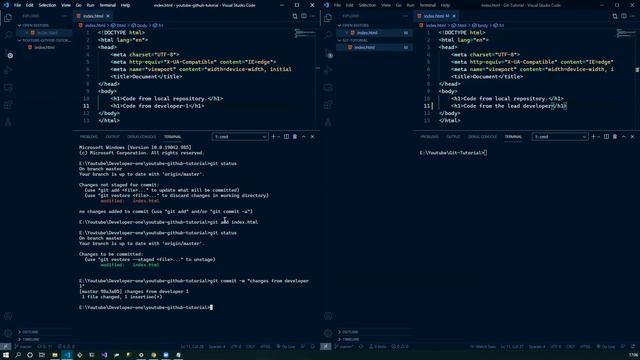
Task: Kill terminal with trash icon in right window
Action: pyautogui.click(x=615, y=137)
